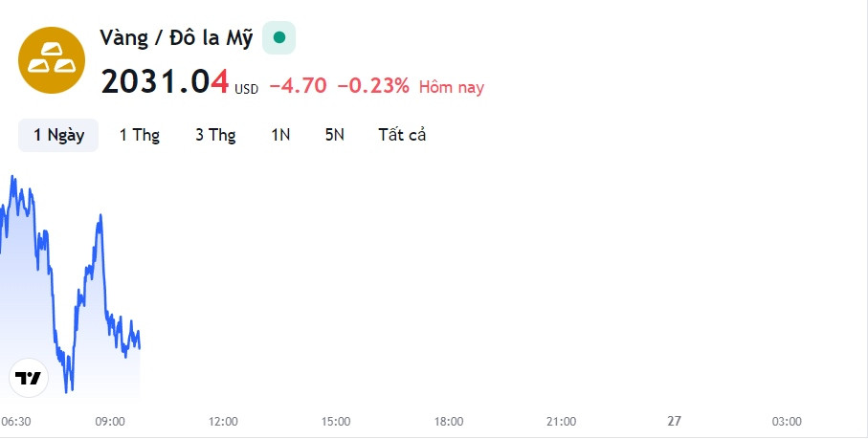
Task: Click the 18:00 time axis label
Action: [x=449, y=421]
